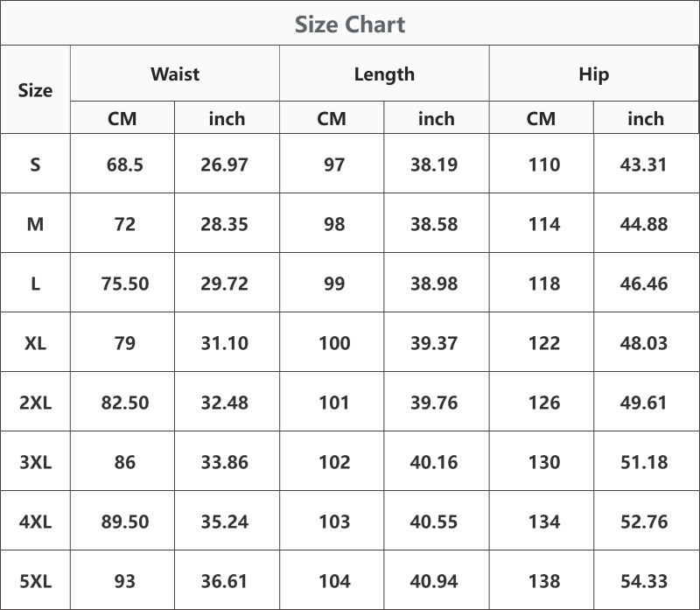Select the S size row label

click(35, 165)
